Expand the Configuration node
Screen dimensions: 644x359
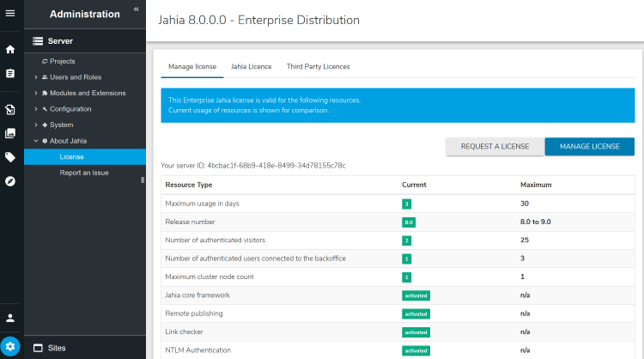(36, 109)
